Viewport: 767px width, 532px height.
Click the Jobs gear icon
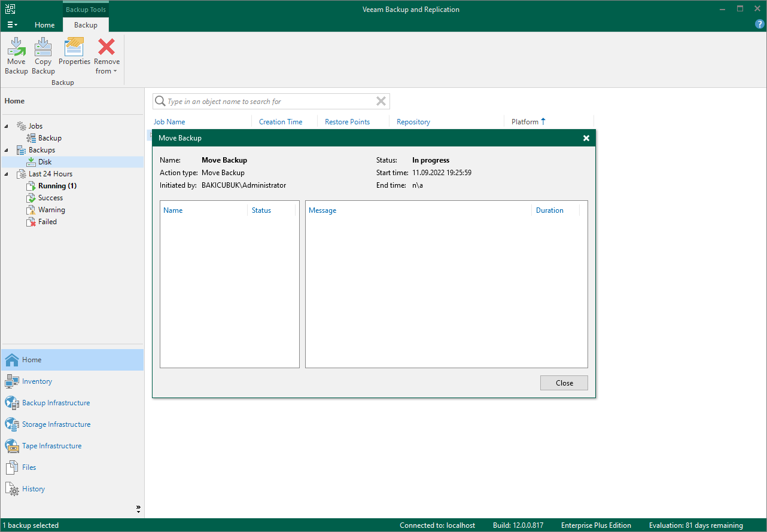coord(21,126)
